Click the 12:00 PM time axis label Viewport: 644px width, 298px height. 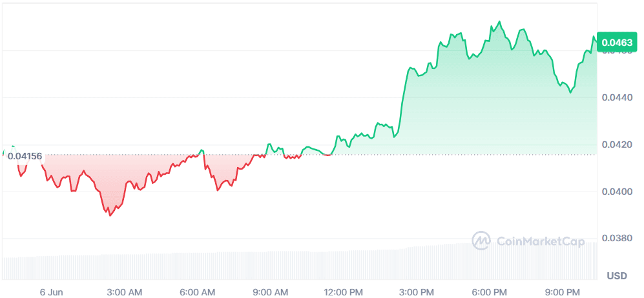[344, 292]
